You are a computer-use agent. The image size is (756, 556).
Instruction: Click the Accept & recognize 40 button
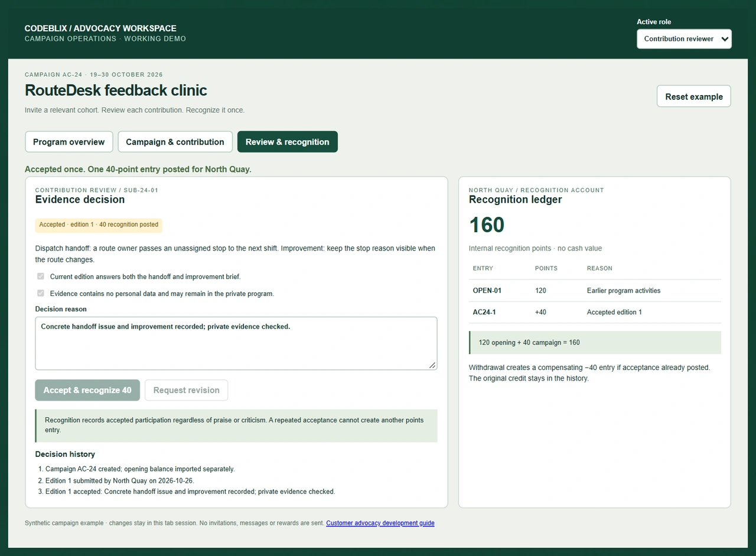pos(87,390)
